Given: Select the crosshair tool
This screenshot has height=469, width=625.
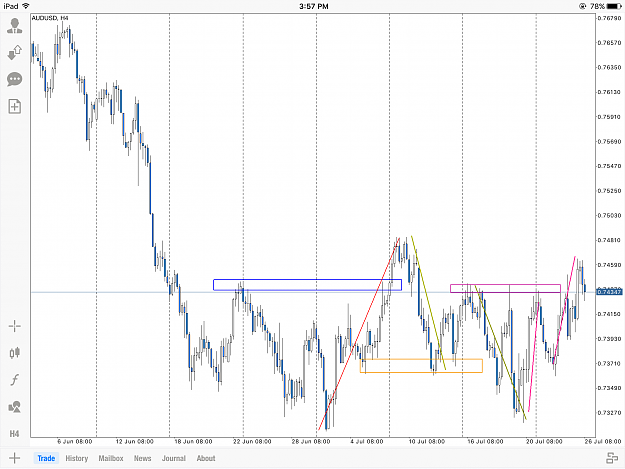Looking at the screenshot, I should [x=15, y=326].
